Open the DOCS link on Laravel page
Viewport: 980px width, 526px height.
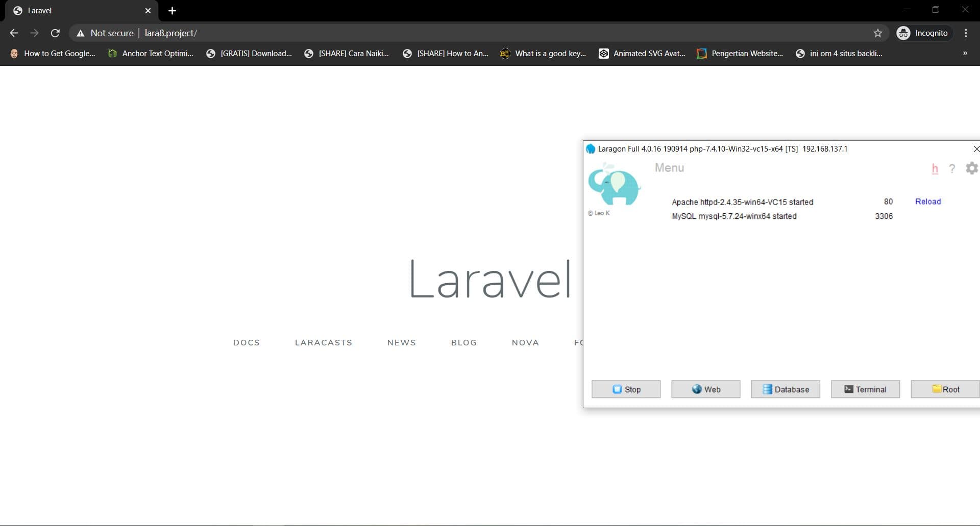point(247,342)
